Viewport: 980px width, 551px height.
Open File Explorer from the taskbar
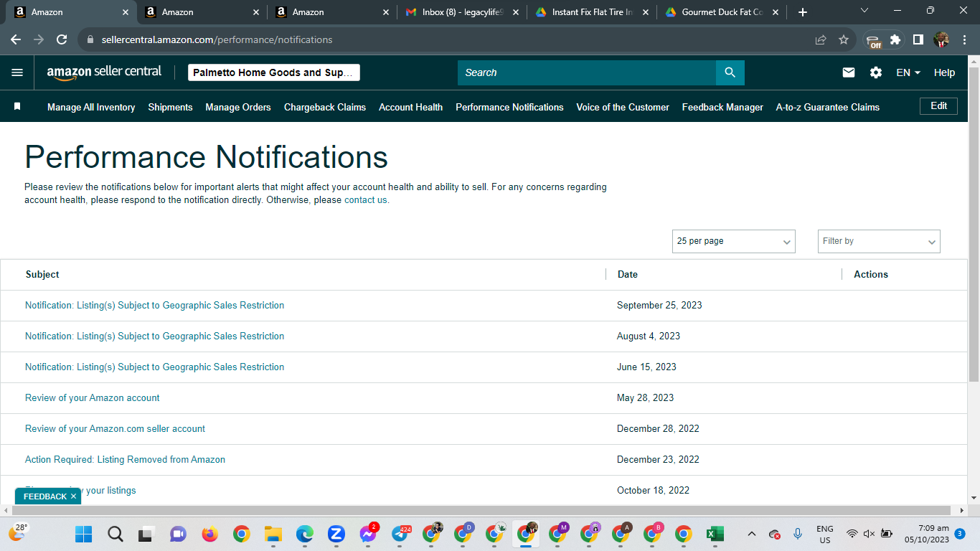pos(273,534)
